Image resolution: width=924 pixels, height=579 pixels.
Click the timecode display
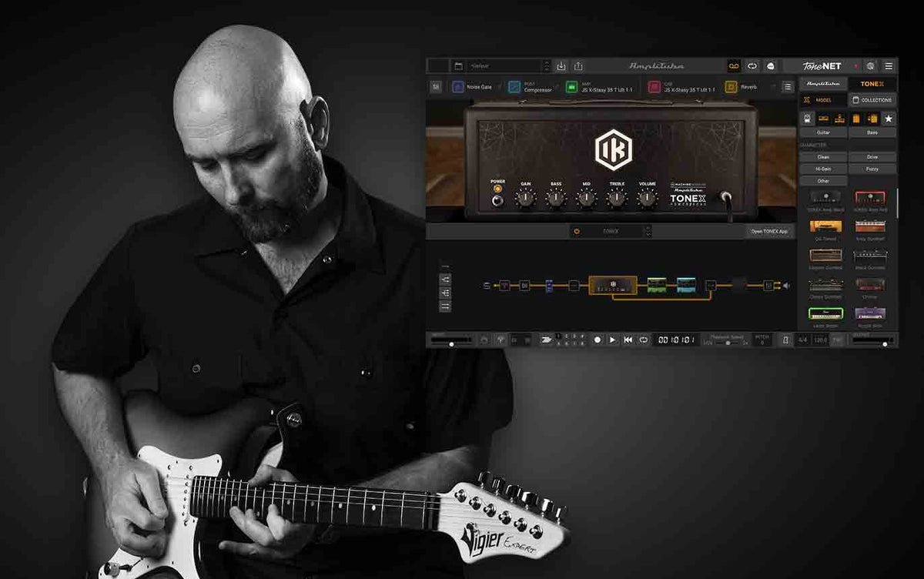pyautogui.click(x=675, y=340)
